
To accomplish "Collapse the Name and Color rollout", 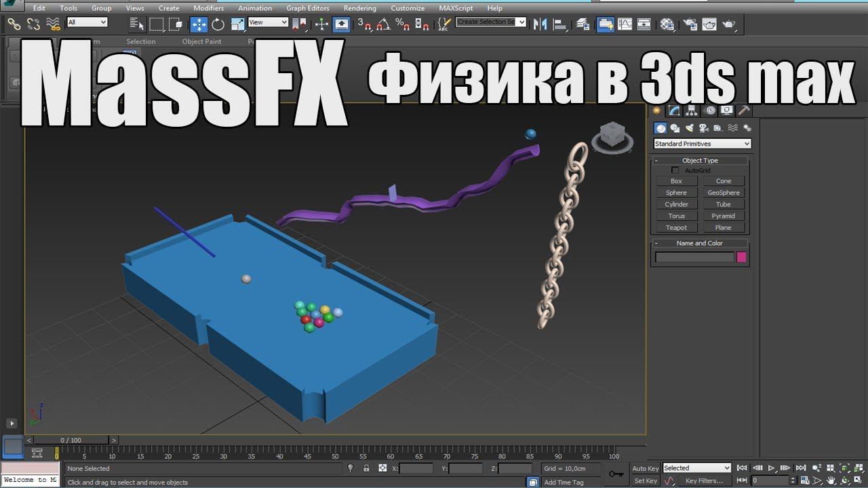I will pyautogui.click(x=701, y=243).
